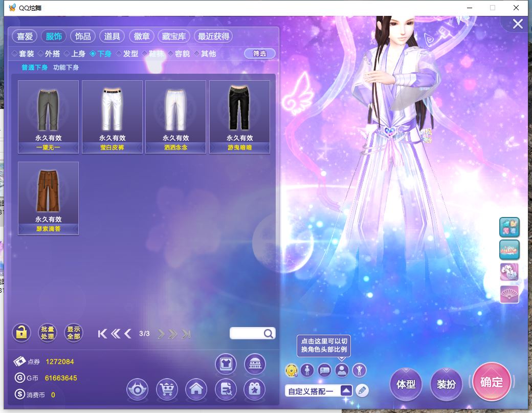The image size is (532, 413).
Task: Open the 体型 body shape button
Action: (x=406, y=384)
